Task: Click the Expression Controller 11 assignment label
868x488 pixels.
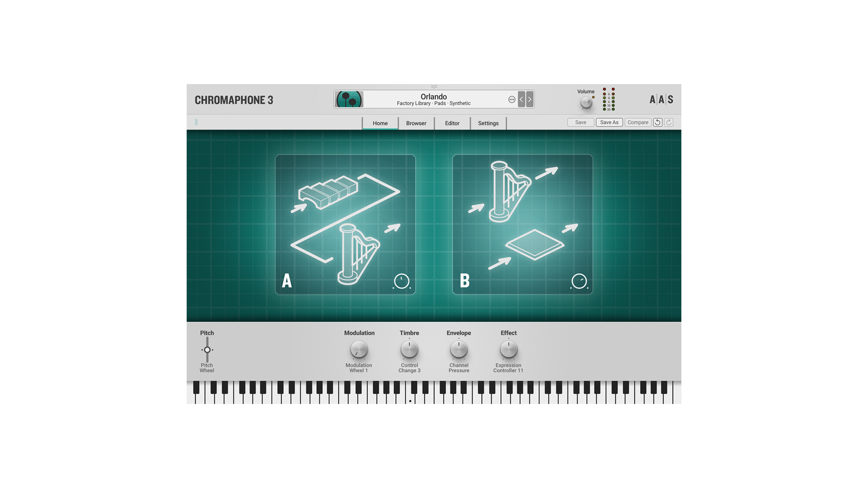Action: coord(508,368)
